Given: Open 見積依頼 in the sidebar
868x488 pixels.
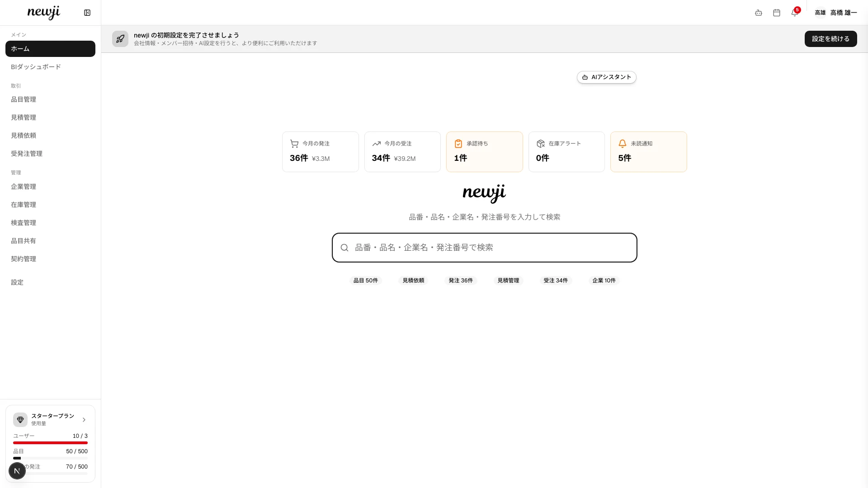Looking at the screenshot, I should point(50,136).
